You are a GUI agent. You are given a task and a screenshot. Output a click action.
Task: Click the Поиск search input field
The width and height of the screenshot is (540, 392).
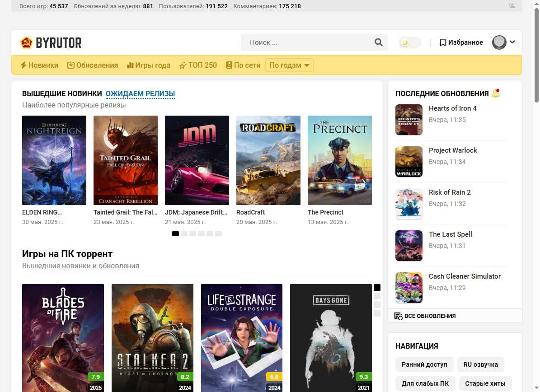(307, 42)
